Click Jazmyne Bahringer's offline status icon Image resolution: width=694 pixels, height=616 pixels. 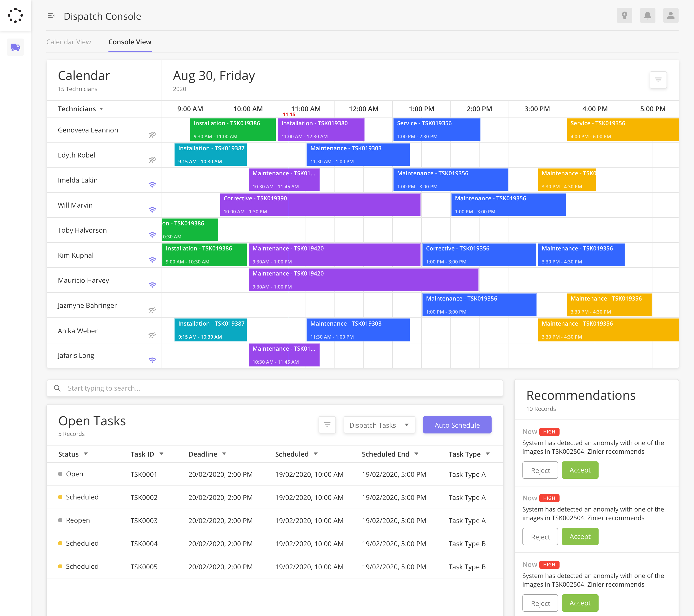pos(152,310)
